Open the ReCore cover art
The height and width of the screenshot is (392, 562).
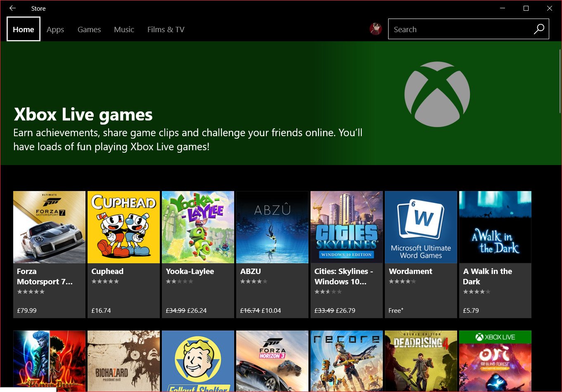coord(347,361)
